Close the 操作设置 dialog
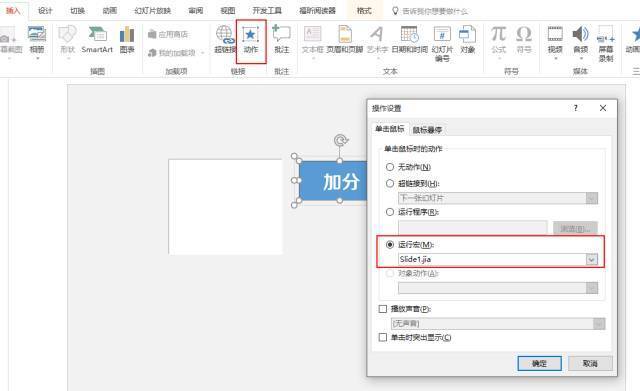The height and width of the screenshot is (391, 640). (x=603, y=108)
